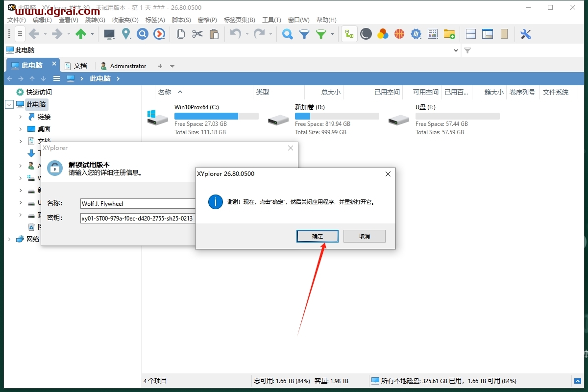Screen dimensions: 588x392
Task: Expand the 桌面 tree node
Action: tap(20, 129)
